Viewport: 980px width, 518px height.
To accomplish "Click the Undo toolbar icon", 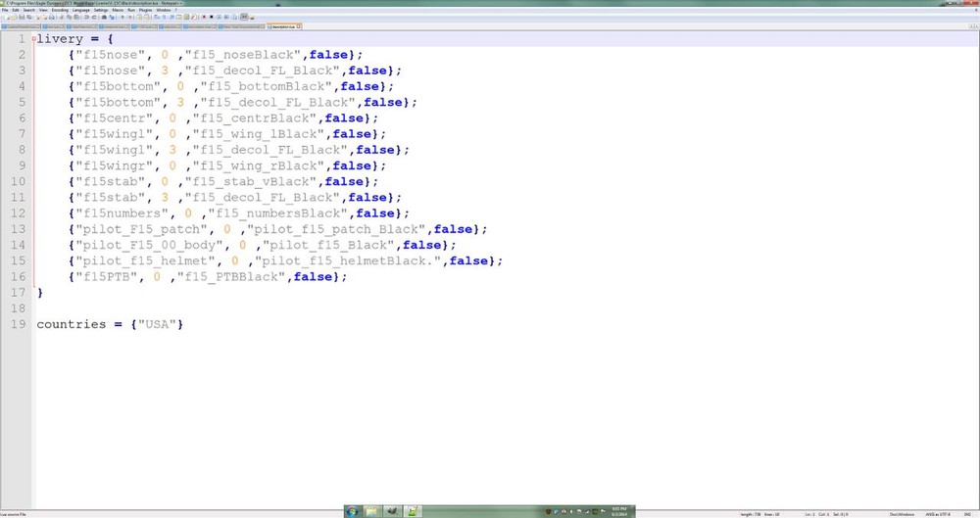I will (87, 17).
